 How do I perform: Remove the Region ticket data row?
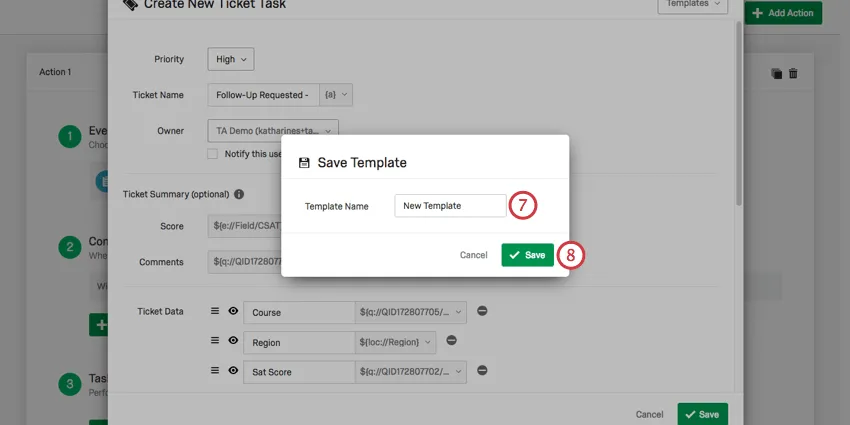click(451, 341)
